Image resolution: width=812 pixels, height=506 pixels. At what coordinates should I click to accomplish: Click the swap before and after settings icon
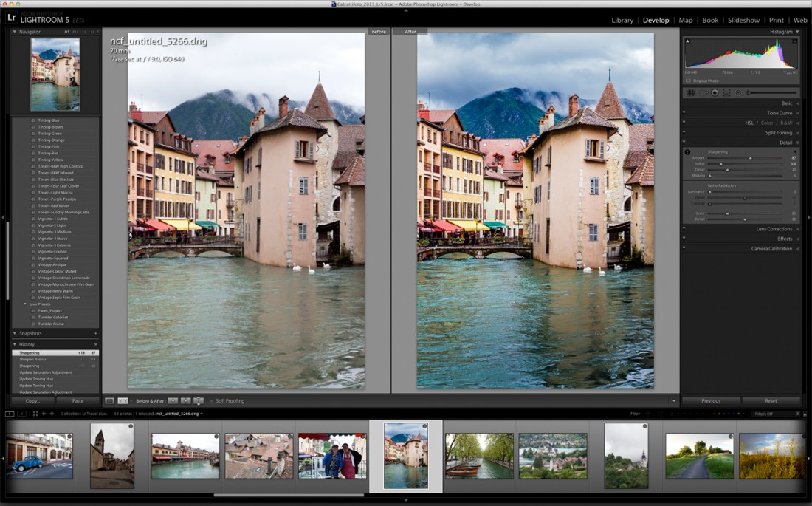199,400
